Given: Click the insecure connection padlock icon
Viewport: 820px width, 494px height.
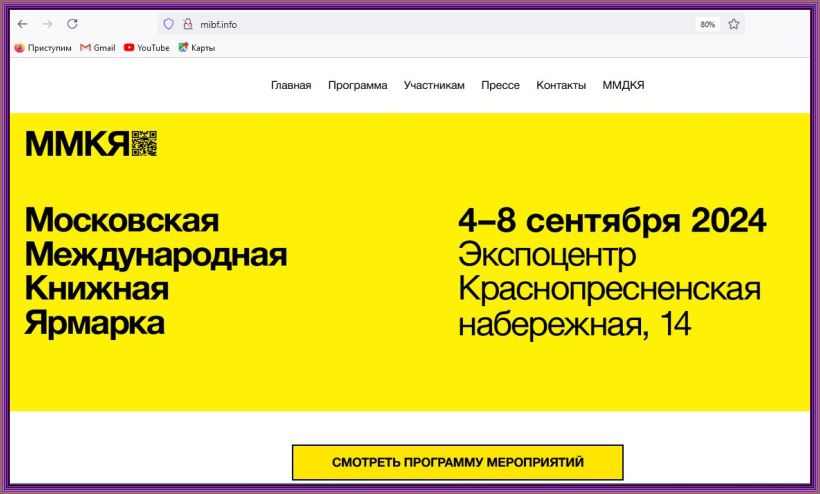Looking at the screenshot, I should [x=188, y=24].
